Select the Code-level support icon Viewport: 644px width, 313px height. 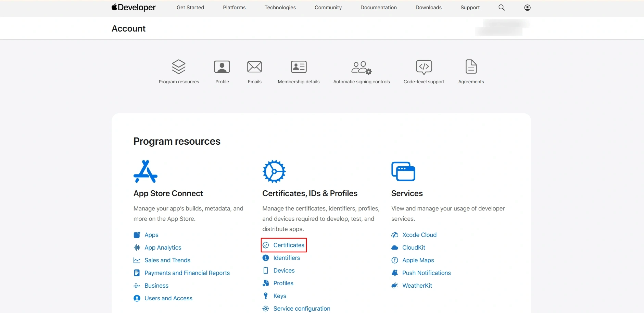424,67
